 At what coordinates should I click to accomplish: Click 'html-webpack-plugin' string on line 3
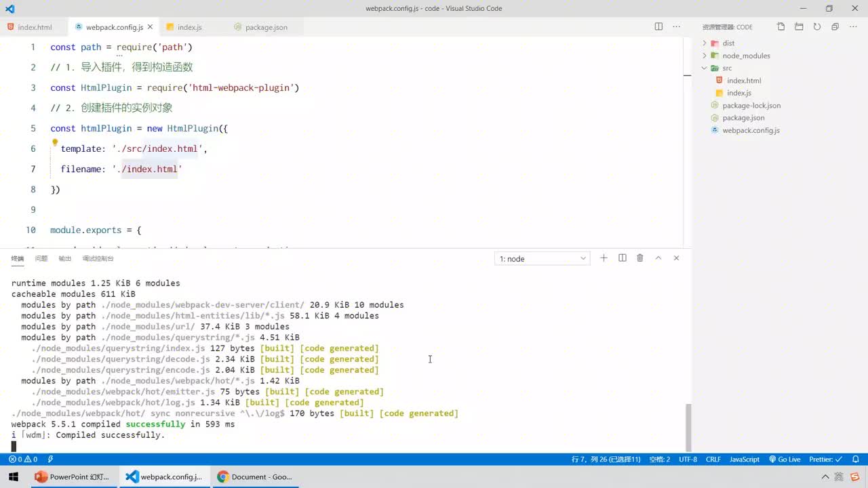pos(241,87)
